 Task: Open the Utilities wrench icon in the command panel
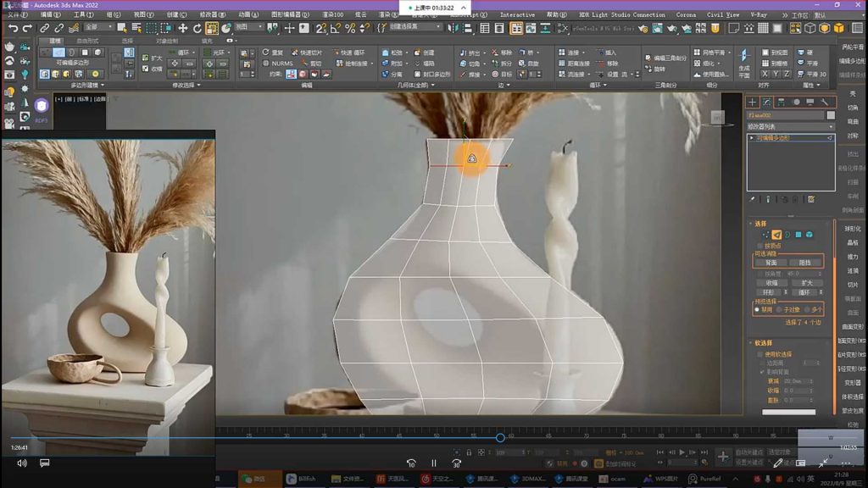click(825, 102)
